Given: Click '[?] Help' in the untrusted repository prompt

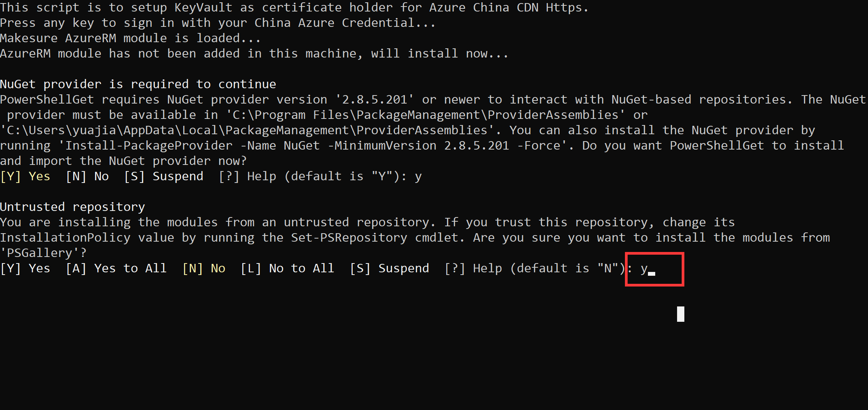Looking at the screenshot, I should 473,268.
